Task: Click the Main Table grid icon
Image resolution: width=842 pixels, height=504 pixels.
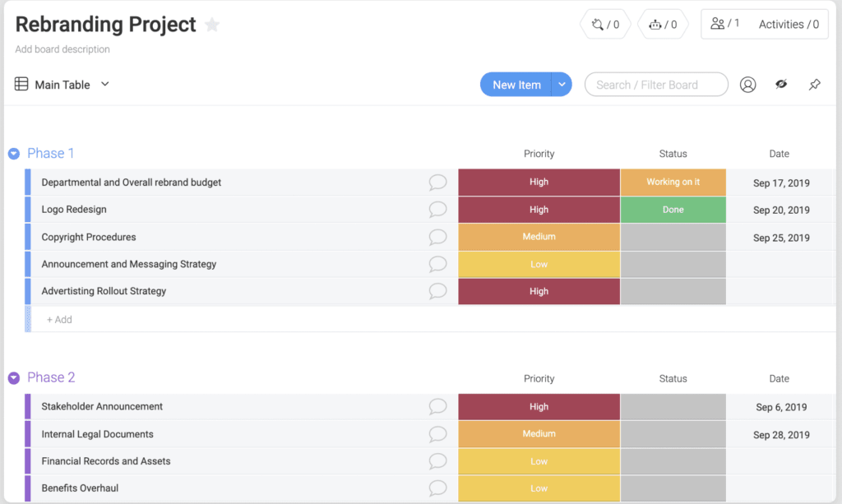Action: (21, 84)
